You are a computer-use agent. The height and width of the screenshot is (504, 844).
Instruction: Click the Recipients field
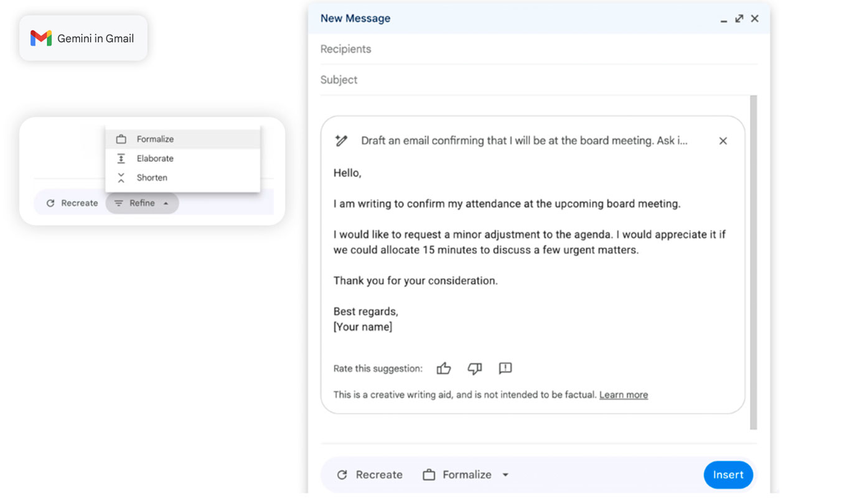[x=539, y=49]
